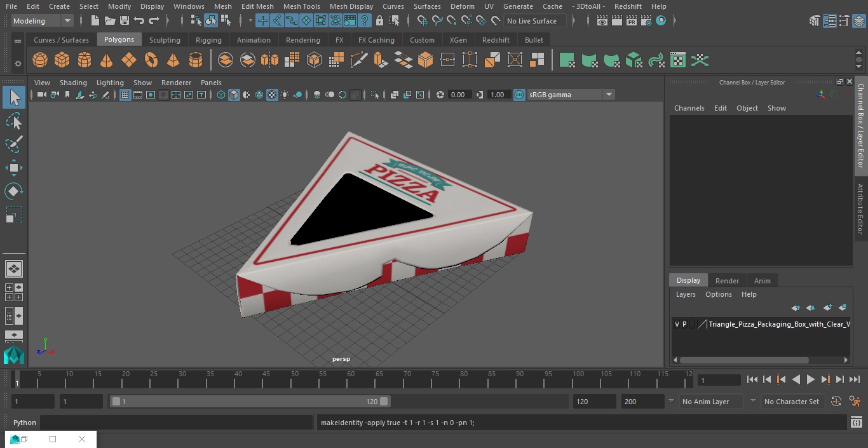Create a polygon torus from the shelf
This screenshot has width=868, height=448.
(x=151, y=60)
